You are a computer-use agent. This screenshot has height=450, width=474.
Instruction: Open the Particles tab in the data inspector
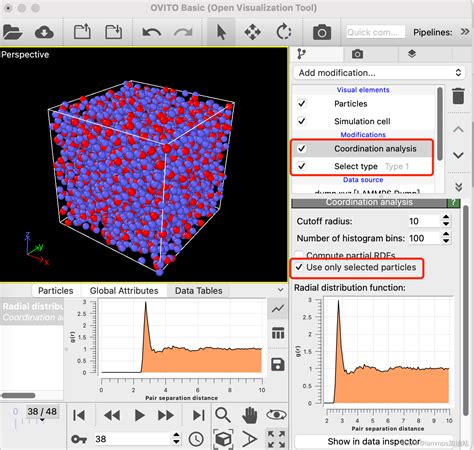click(56, 291)
